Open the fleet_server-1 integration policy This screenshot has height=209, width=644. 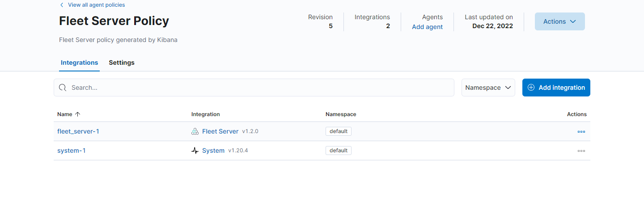pyautogui.click(x=78, y=131)
